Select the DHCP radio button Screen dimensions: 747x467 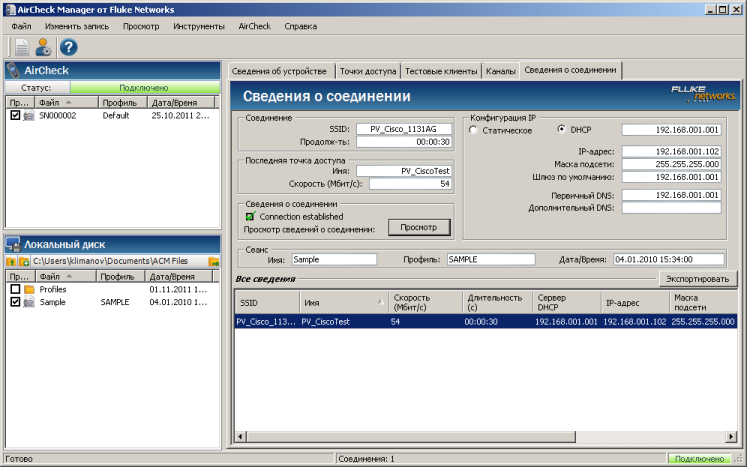click(x=562, y=129)
